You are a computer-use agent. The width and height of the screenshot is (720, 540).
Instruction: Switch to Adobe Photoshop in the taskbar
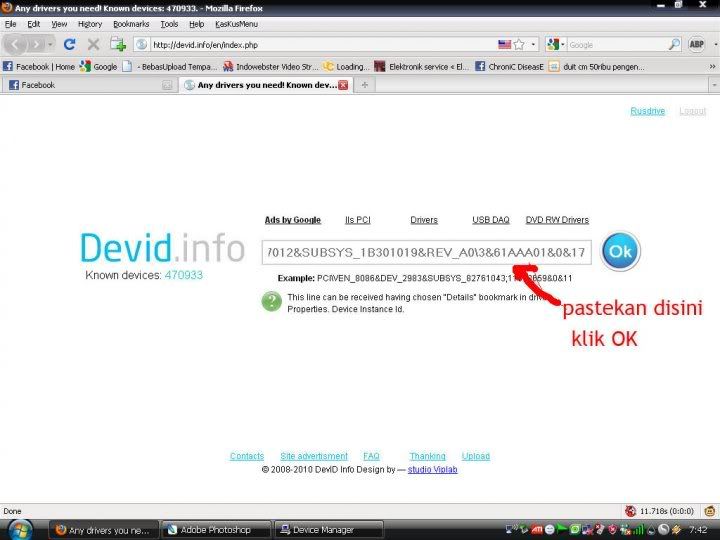216,530
